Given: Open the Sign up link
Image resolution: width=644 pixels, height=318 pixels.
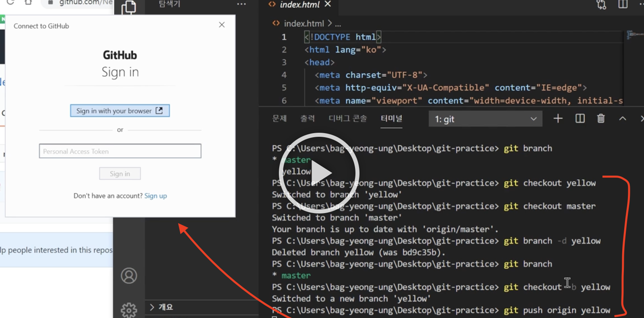Looking at the screenshot, I should pyautogui.click(x=156, y=196).
